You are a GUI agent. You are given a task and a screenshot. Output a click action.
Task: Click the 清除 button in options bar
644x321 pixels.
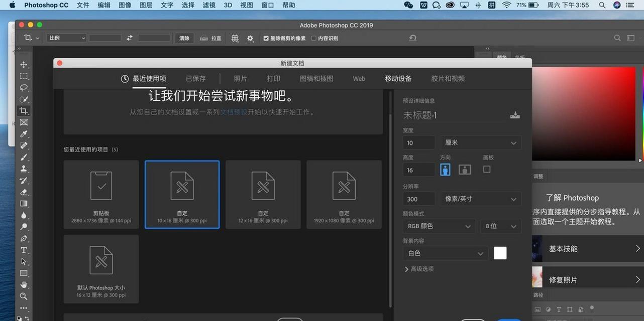pyautogui.click(x=184, y=38)
